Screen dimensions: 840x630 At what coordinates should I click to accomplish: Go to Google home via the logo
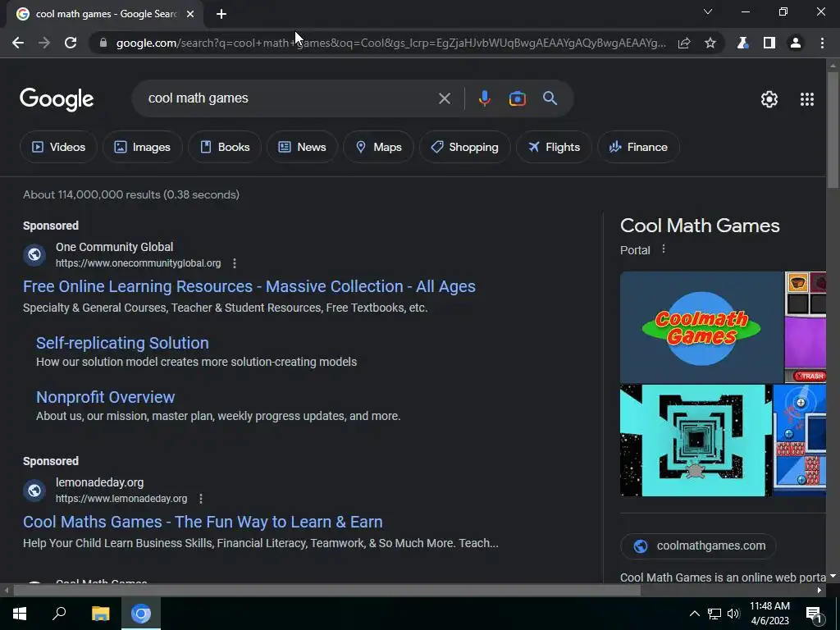57,99
